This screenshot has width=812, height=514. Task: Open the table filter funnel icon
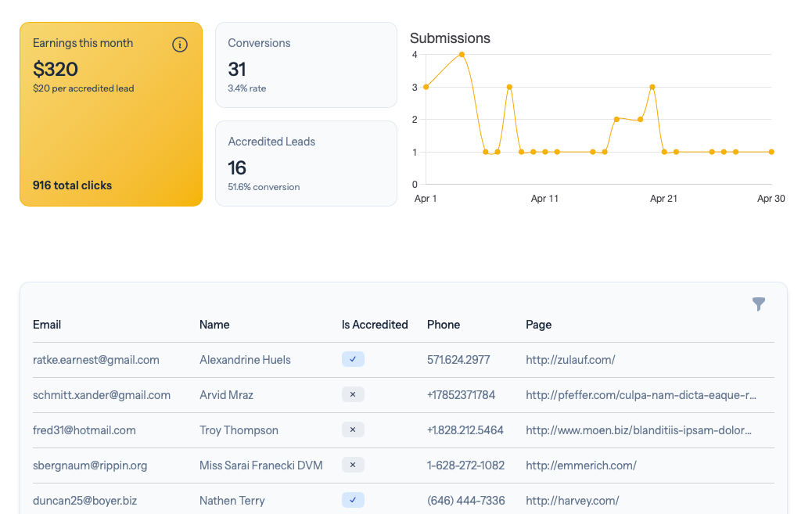pos(758,304)
